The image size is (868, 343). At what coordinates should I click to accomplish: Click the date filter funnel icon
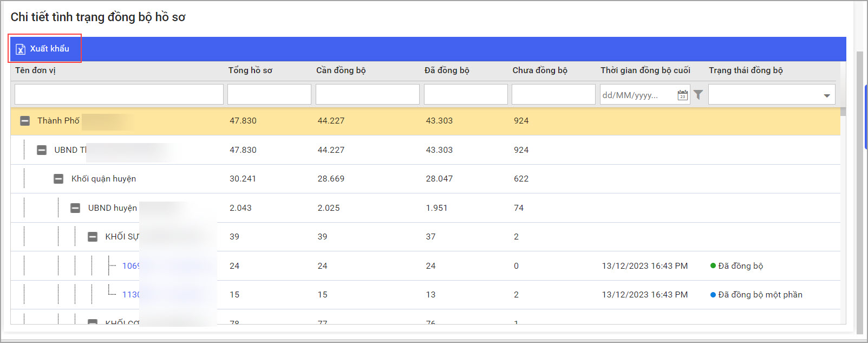click(x=699, y=95)
